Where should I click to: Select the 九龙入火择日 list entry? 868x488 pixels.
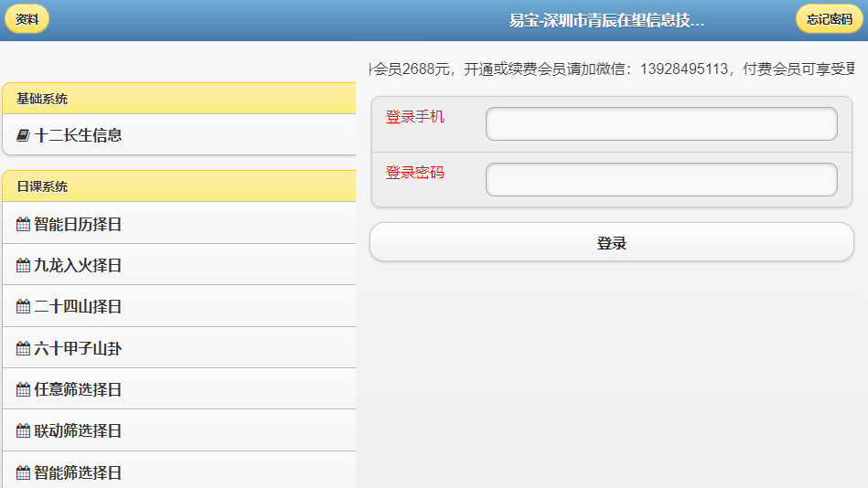[x=79, y=266]
